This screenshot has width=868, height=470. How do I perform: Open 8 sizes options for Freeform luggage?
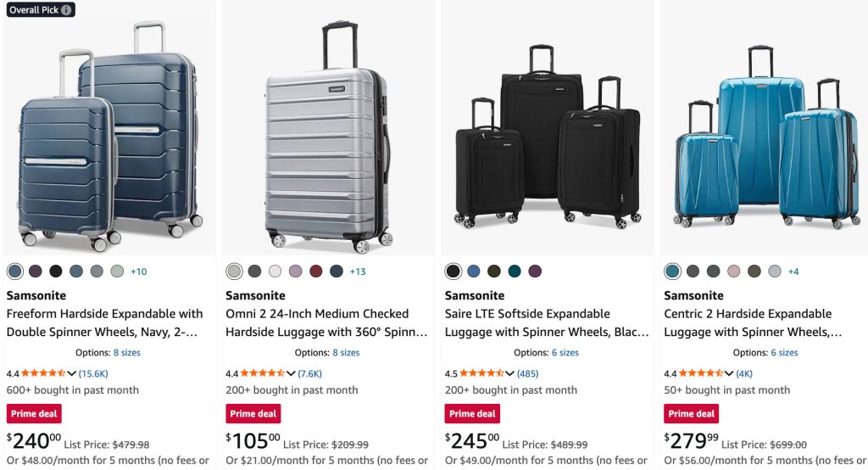click(127, 353)
